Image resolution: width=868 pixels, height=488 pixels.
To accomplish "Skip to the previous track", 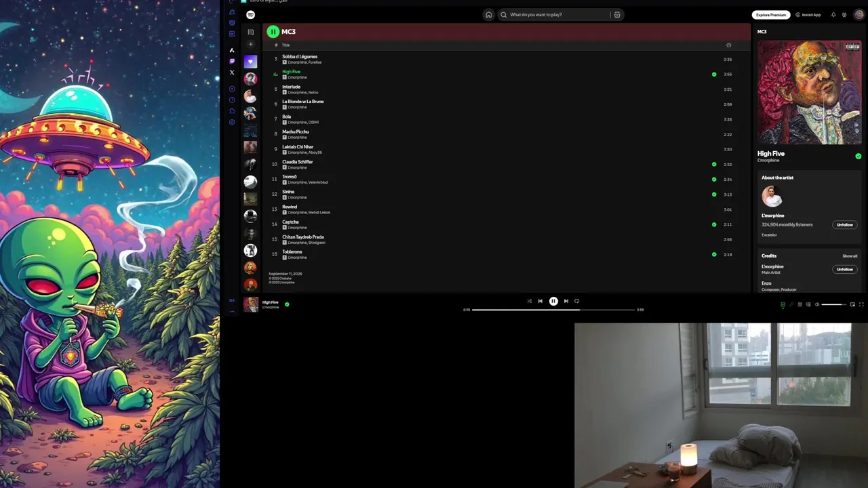I will click(540, 301).
